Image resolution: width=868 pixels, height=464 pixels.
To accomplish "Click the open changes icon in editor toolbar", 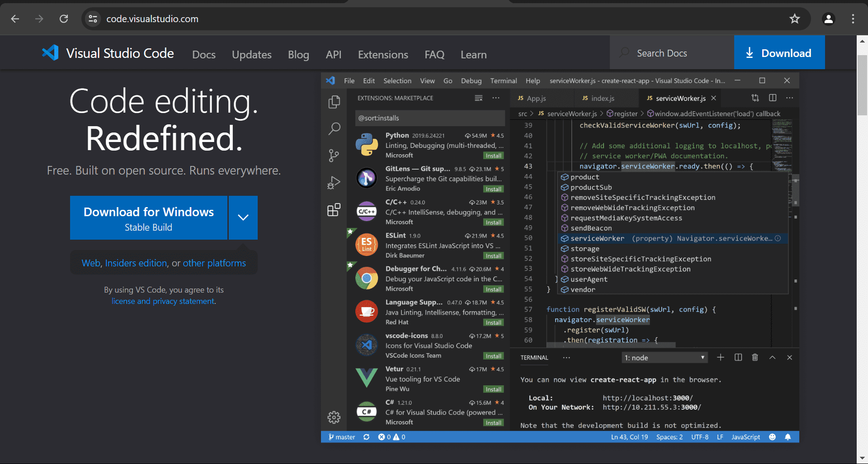I will coord(755,98).
